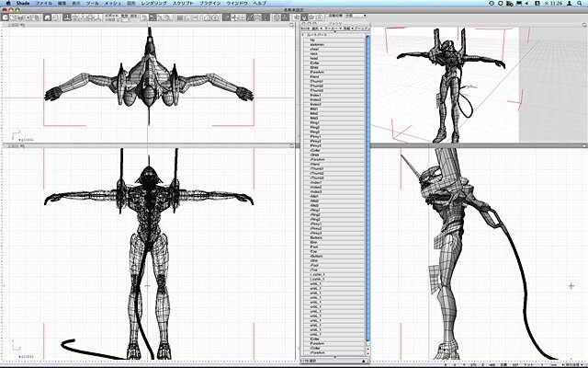Click the user account icon in menu bar
Screen dimensions: 588x368
570,3
